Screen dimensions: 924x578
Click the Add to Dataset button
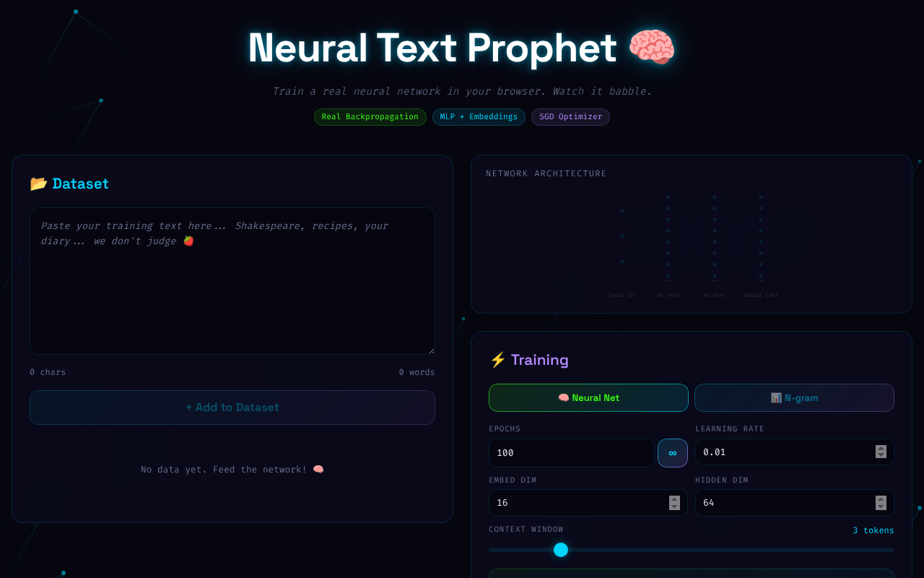(232, 407)
